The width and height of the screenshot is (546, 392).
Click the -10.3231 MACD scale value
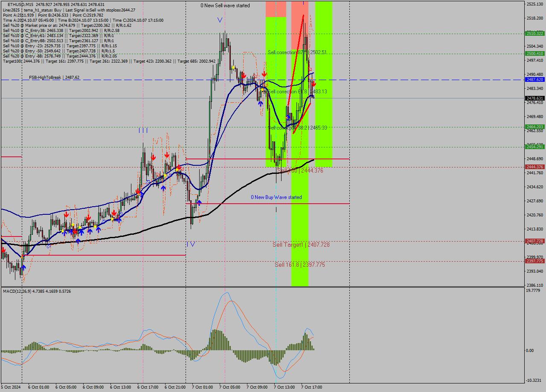point(534,380)
